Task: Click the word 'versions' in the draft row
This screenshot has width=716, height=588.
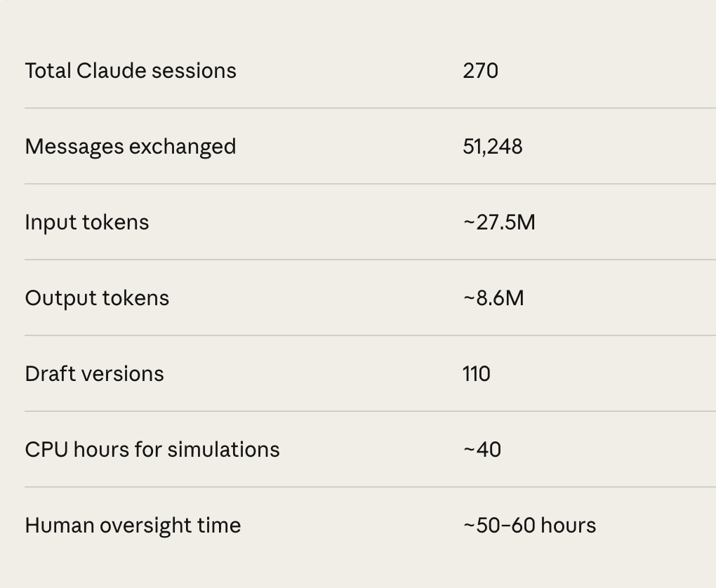Action: (x=127, y=374)
